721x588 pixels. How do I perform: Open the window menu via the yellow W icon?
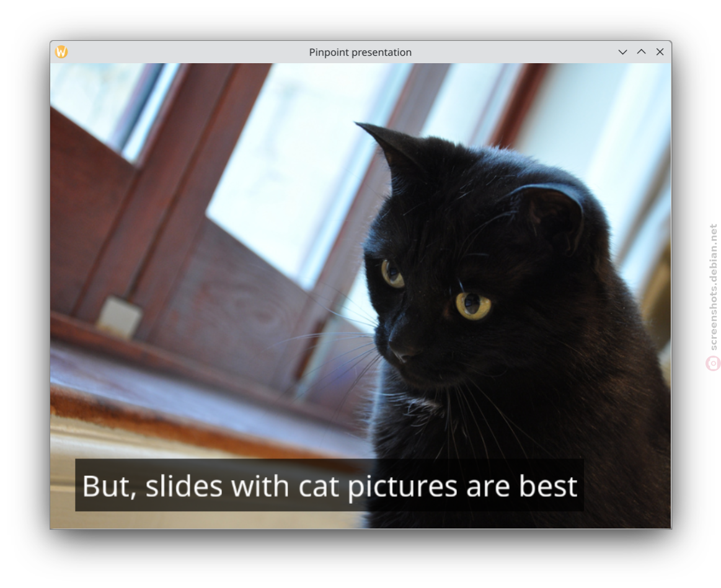point(61,52)
